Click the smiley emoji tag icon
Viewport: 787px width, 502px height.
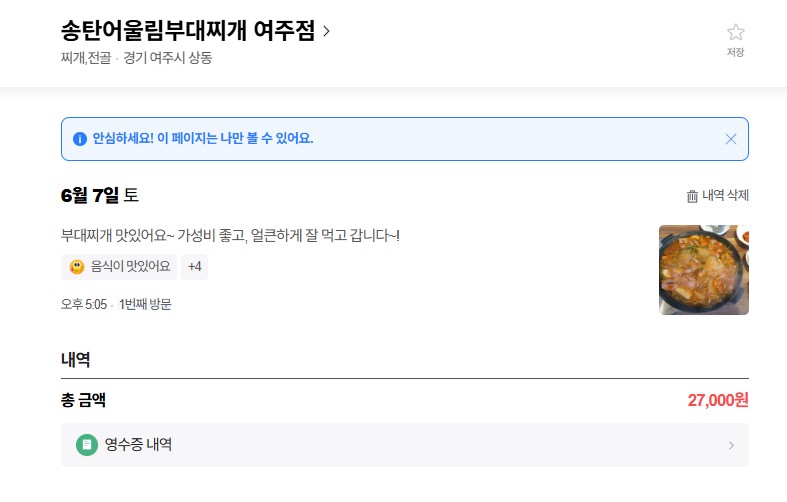click(77, 267)
